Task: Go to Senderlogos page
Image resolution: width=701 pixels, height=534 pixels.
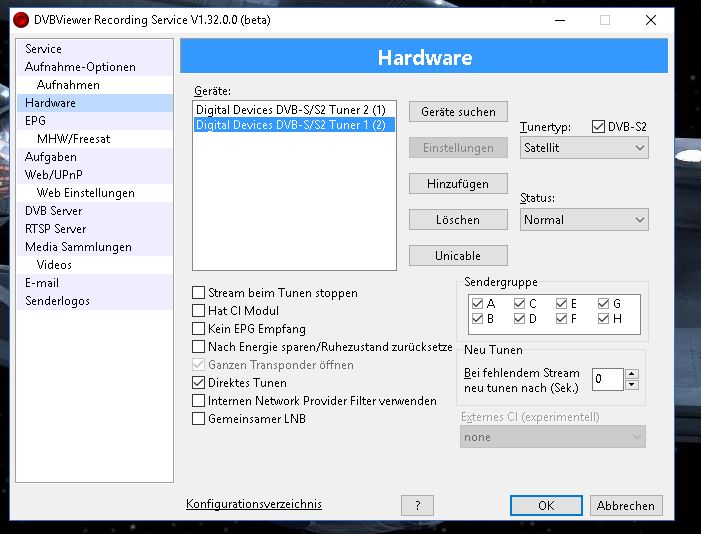Action: click(x=95, y=301)
